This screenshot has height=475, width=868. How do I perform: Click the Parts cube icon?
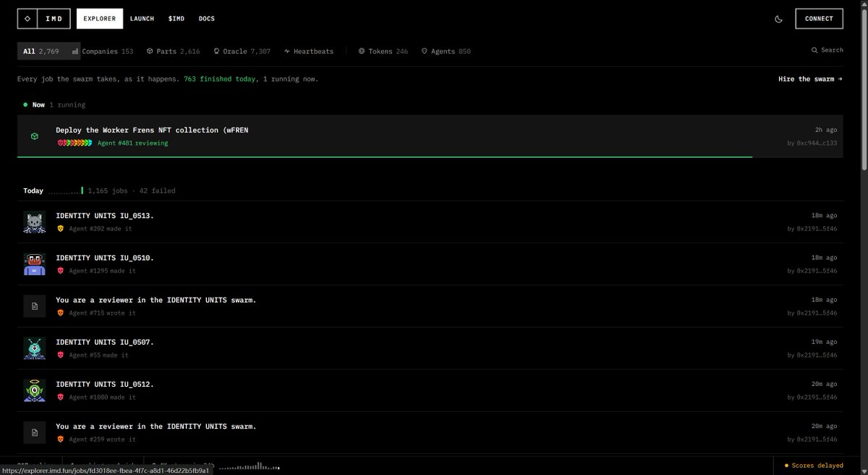point(150,51)
